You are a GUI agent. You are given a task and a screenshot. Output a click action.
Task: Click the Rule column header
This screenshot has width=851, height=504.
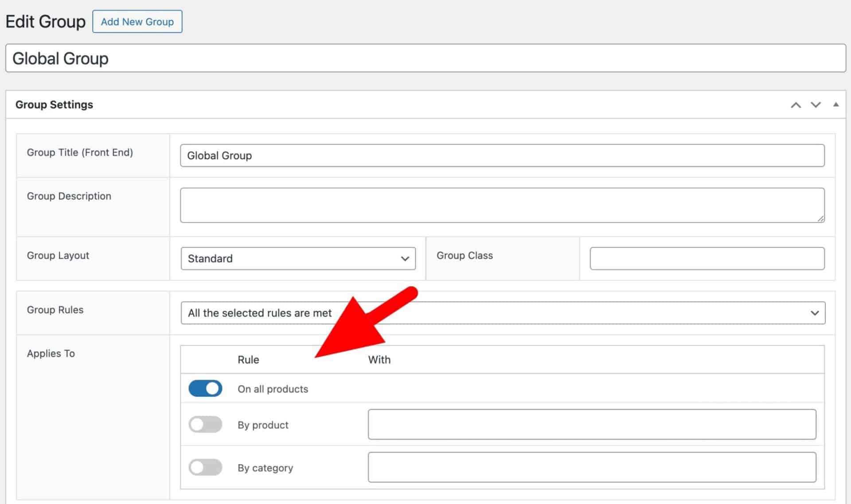(248, 360)
